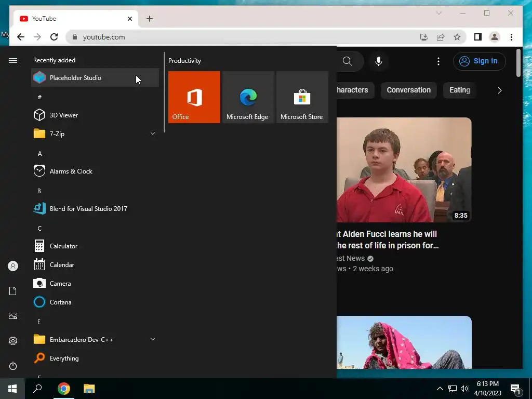Select the YouTube browser tab
This screenshot has width=532, height=399.
pos(75,19)
